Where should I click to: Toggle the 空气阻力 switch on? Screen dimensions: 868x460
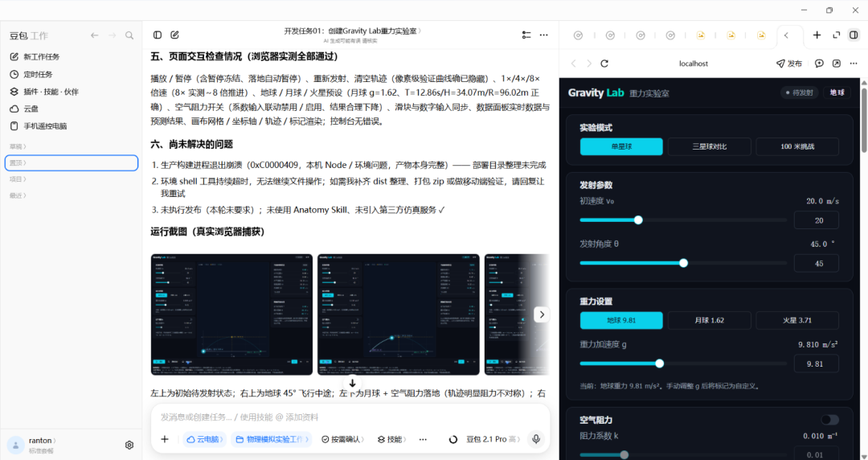coord(829,420)
